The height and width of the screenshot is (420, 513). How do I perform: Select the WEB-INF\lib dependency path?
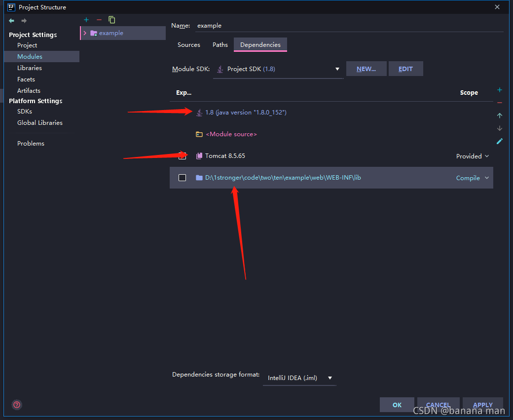(283, 178)
